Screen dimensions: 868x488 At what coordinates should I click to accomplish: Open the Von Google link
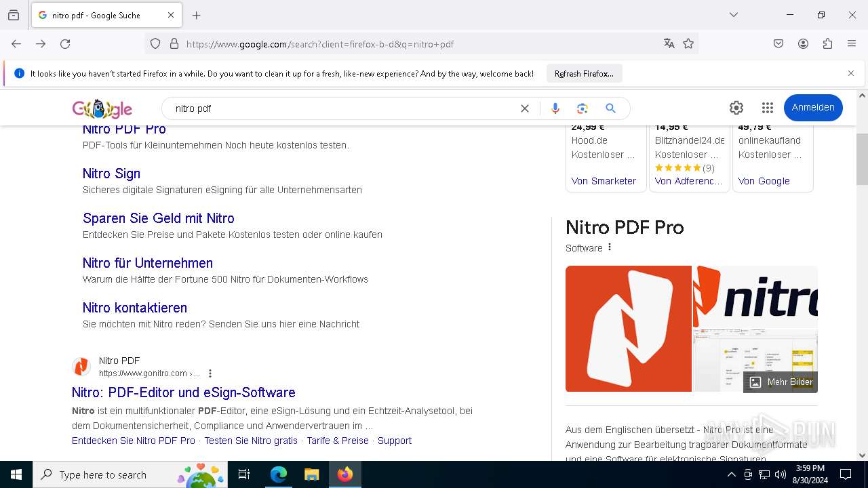[764, 181]
